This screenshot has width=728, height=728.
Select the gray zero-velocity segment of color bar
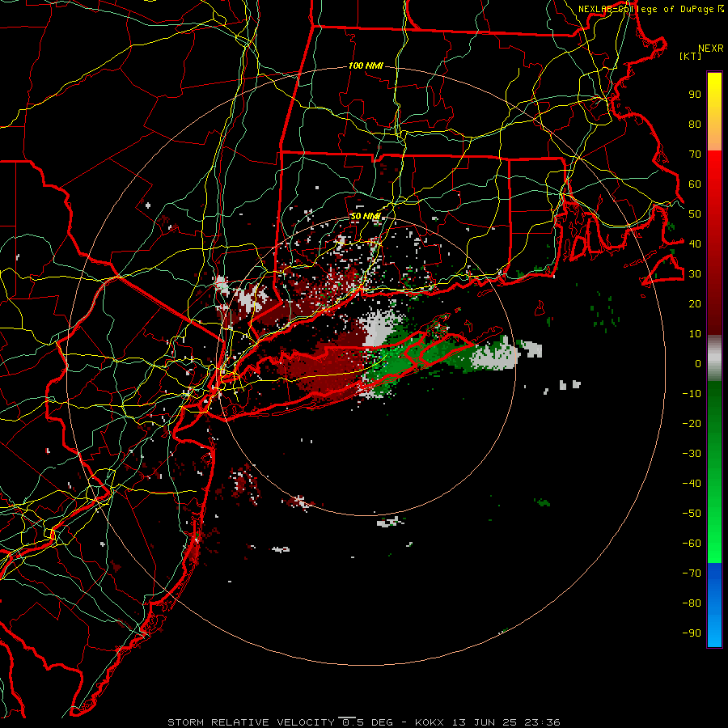point(714,358)
